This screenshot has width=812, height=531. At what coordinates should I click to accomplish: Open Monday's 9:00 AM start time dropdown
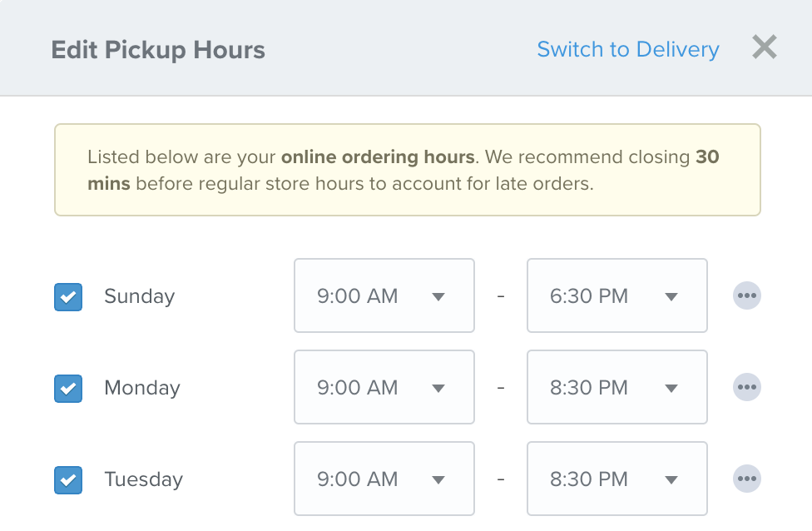pyautogui.click(x=384, y=387)
